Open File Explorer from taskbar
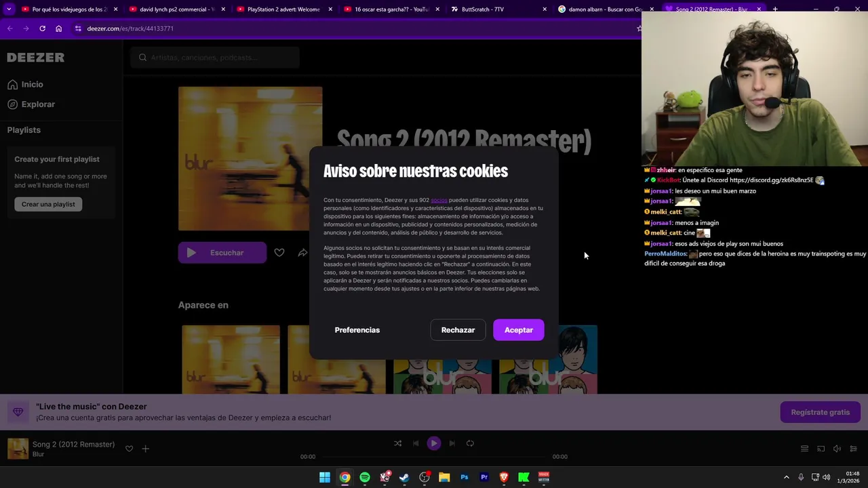868x488 pixels. pyautogui.click(x=444, y=477)
